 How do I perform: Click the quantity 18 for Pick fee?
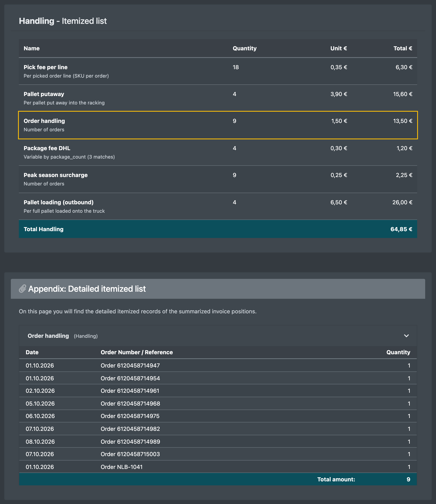[236, 67]
